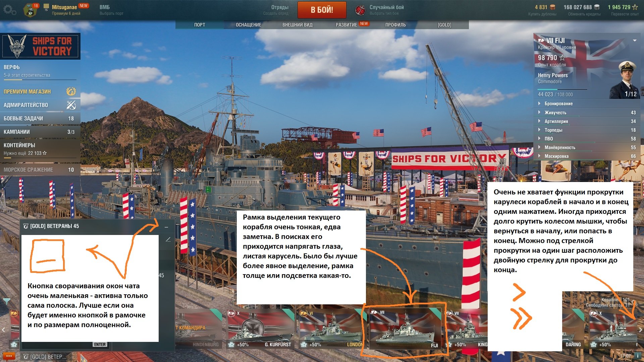Switch to the ОСНАЩЕНИЕ tab

tap(248, 25)
